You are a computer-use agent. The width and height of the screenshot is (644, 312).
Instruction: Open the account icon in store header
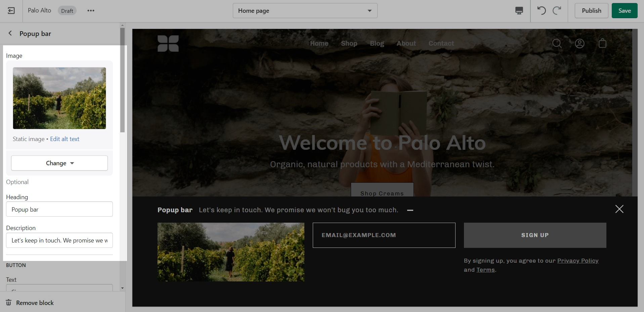(x=579, y=43)
